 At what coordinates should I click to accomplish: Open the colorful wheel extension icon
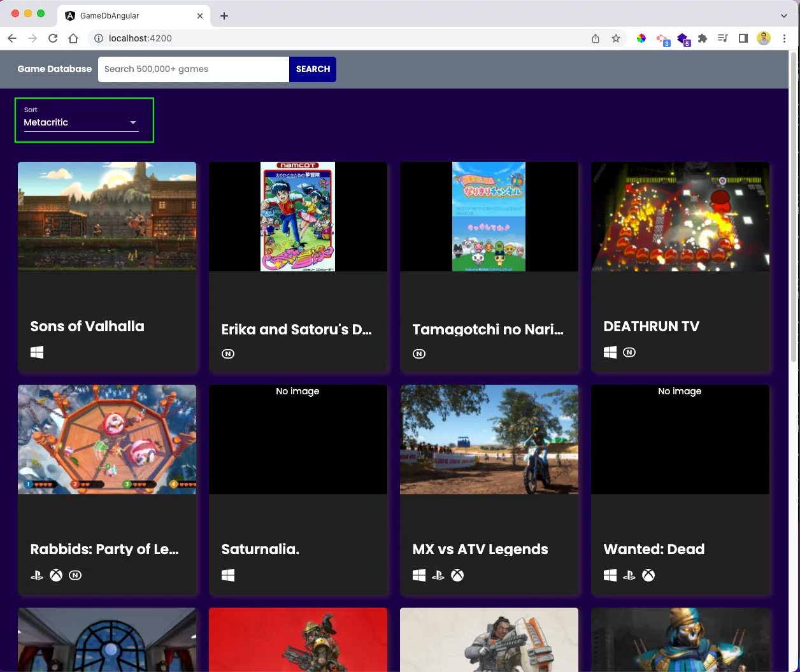(x=641, y=38)
